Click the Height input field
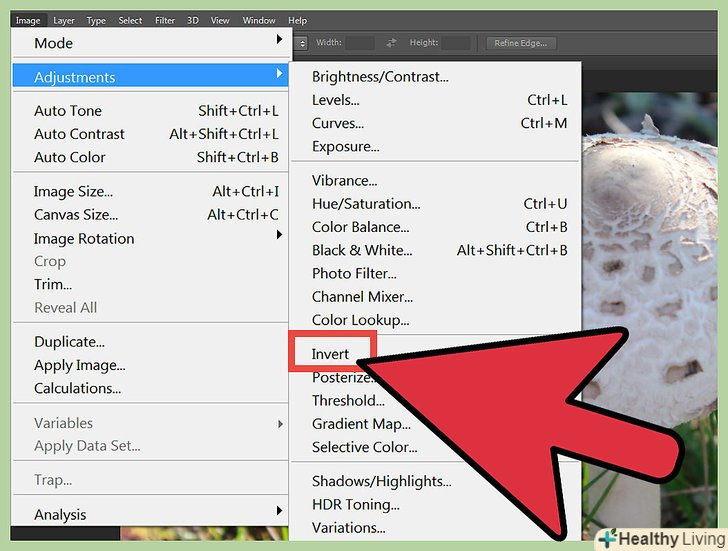Viewport: 728px width, 551px height. pos(456,43)
